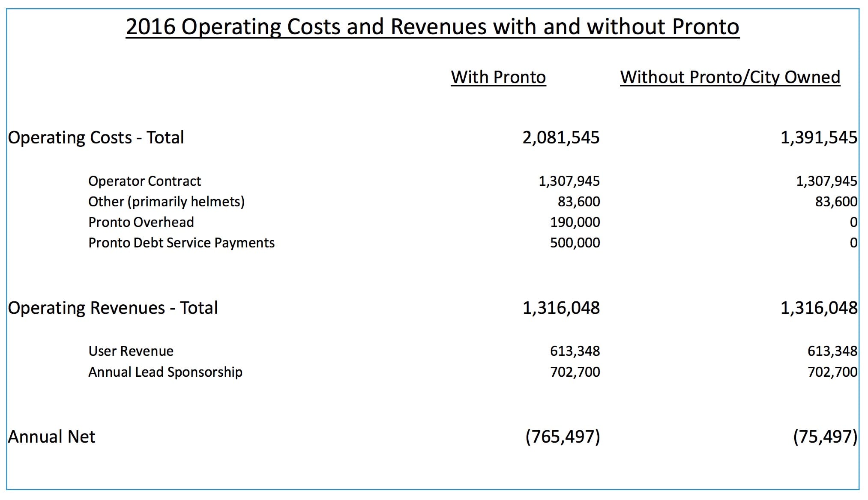Select the Annual Lead Sponsorship label

coord(165,372)
